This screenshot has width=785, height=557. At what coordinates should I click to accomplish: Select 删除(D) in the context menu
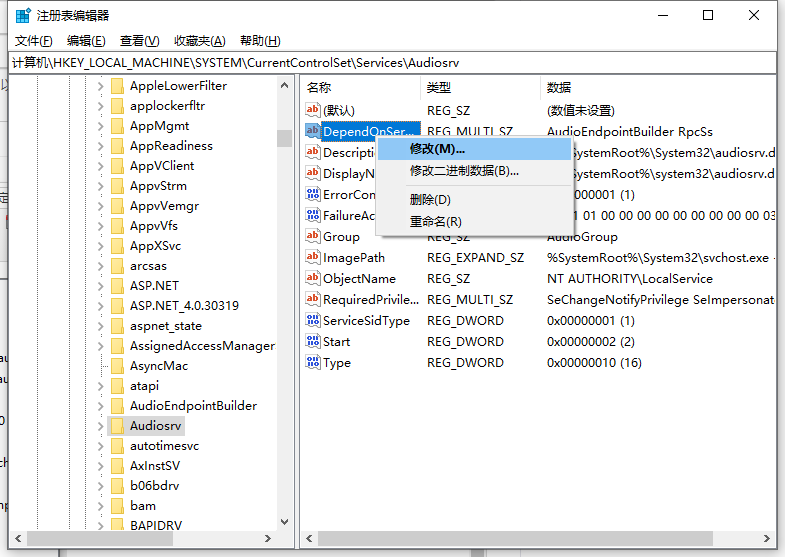430,200
